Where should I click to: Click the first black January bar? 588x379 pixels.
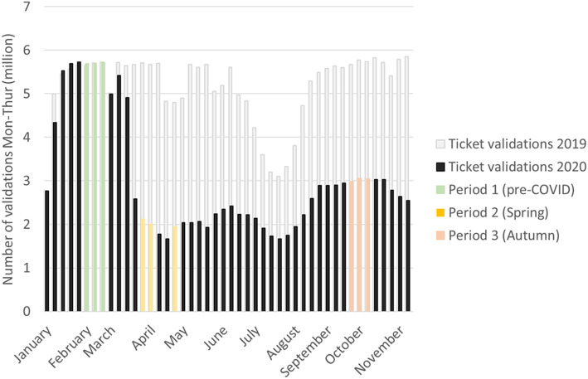(46, 251)
